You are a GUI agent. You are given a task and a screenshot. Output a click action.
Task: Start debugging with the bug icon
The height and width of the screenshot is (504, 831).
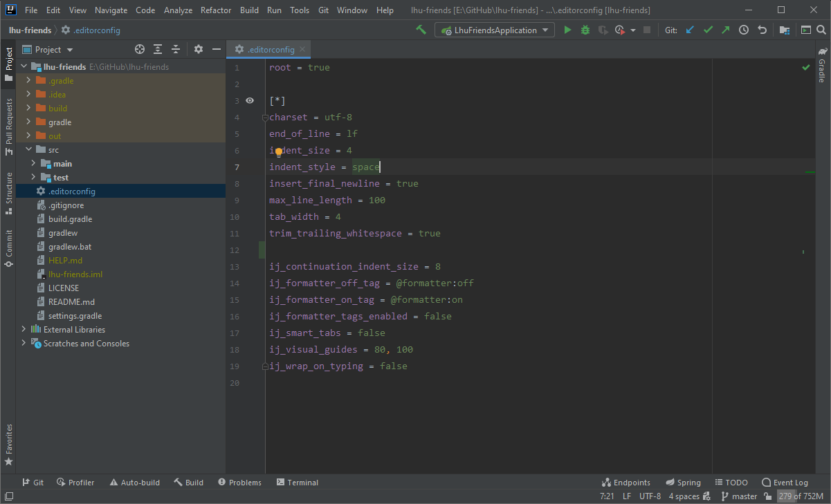585,30
